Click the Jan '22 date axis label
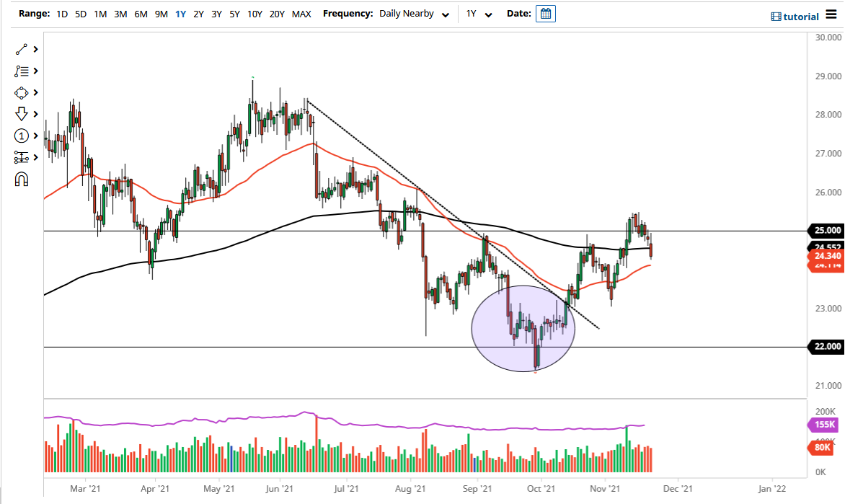Viewport: 845px width, 504px height. pos(771,488)
